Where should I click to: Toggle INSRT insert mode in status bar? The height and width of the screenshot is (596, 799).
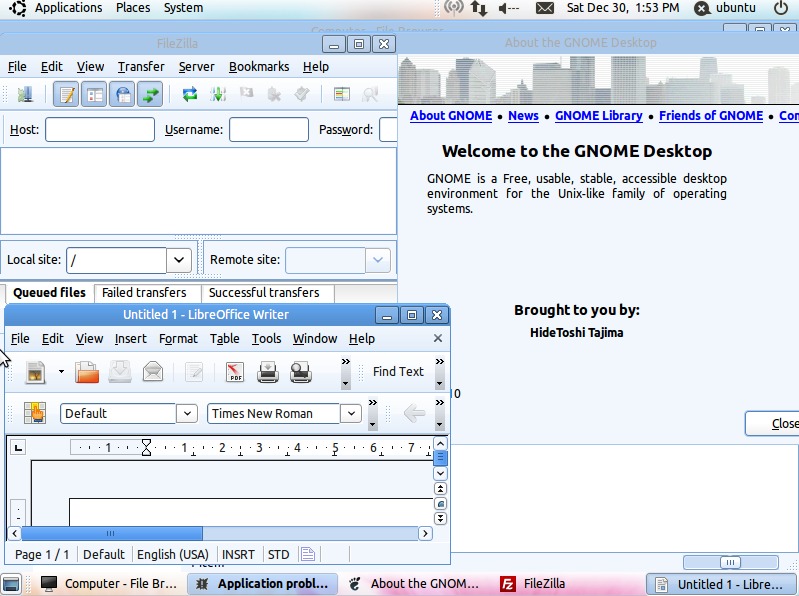point(238,554)
